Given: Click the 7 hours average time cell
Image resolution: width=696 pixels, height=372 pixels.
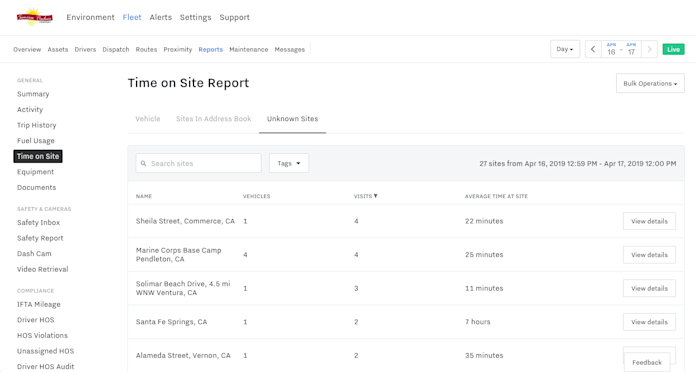Looking at the screenshot, I should [x=478, y=322].
